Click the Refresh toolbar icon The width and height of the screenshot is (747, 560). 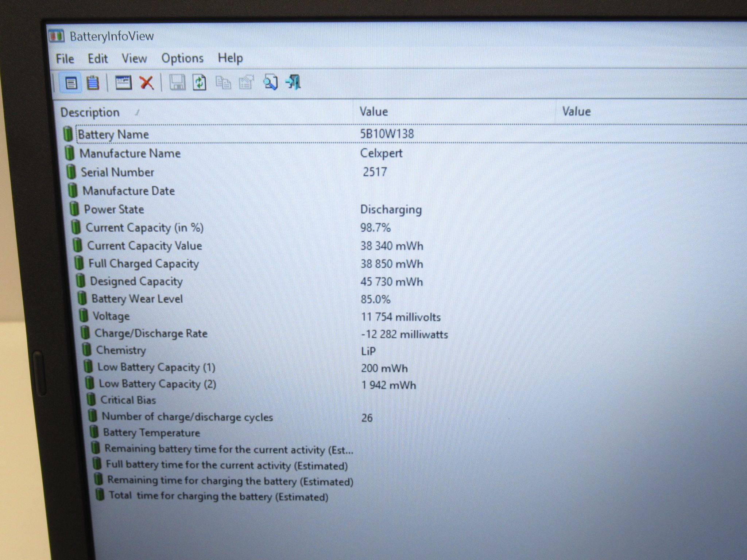[200, 82]
